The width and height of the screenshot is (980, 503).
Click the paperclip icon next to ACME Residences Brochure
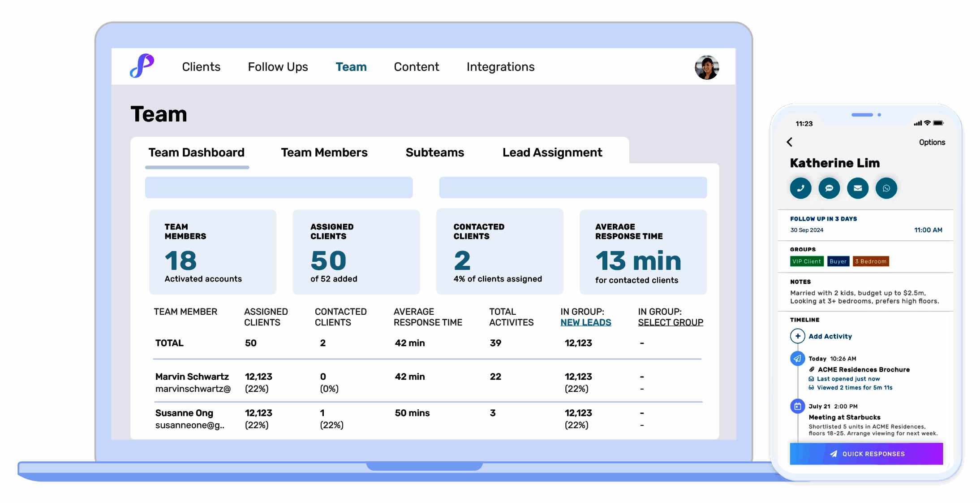click(812, 369)
